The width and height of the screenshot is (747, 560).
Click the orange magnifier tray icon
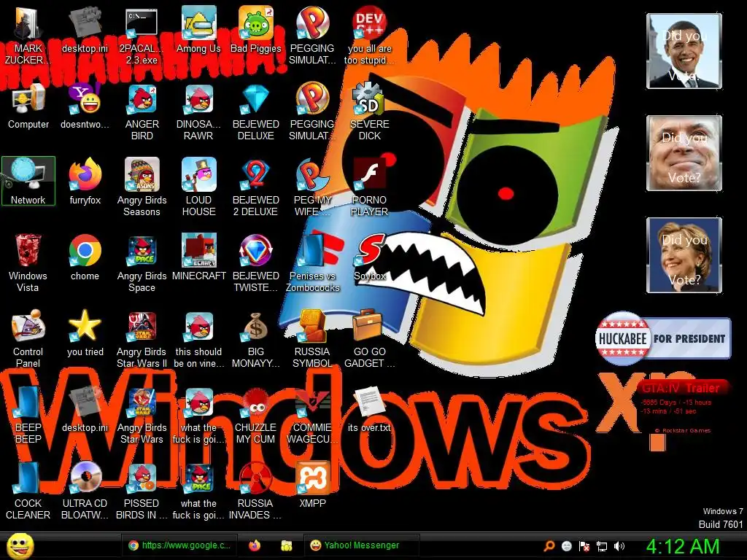[x=549, y=546]
